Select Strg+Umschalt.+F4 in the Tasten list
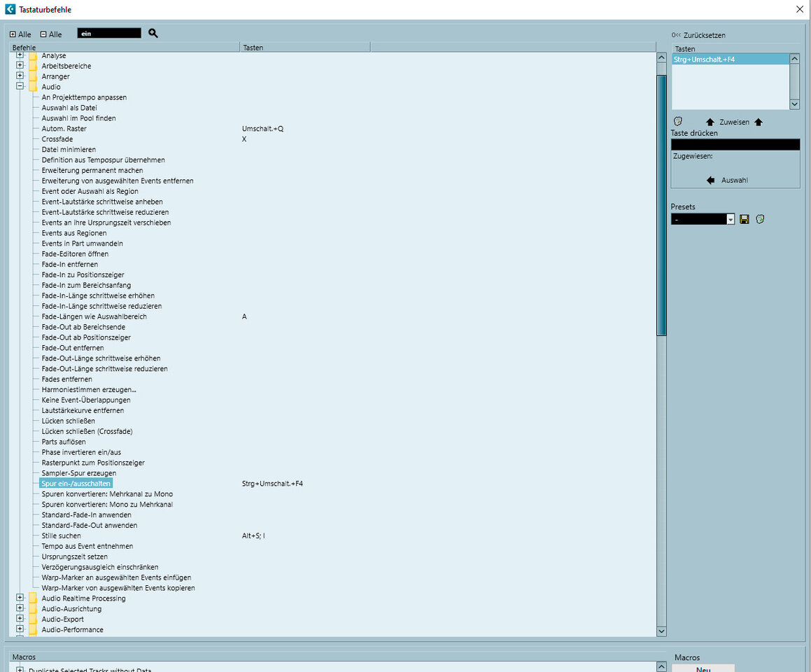 click(x=731, y=59)
